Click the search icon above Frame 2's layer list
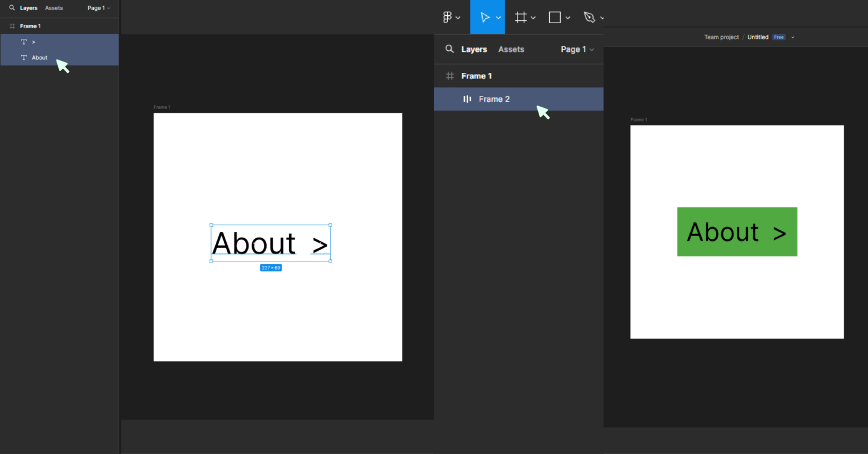 pyautogui.click(x=449, y=49)
